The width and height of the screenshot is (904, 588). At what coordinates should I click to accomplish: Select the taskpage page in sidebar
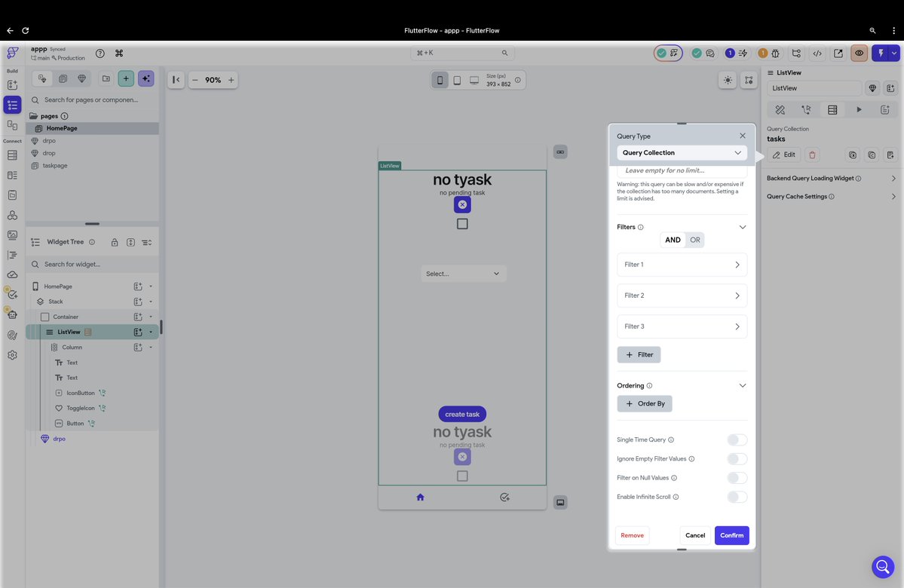tap(53, 165)
